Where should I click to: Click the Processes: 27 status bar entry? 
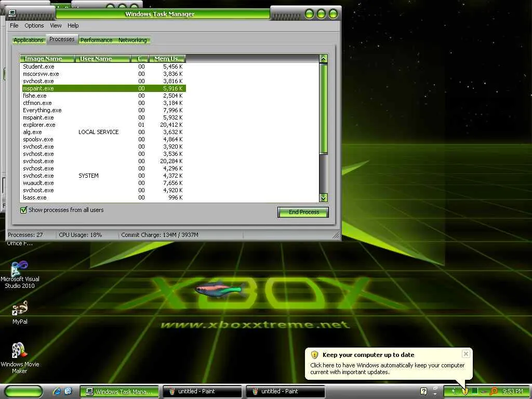(25, 235)
